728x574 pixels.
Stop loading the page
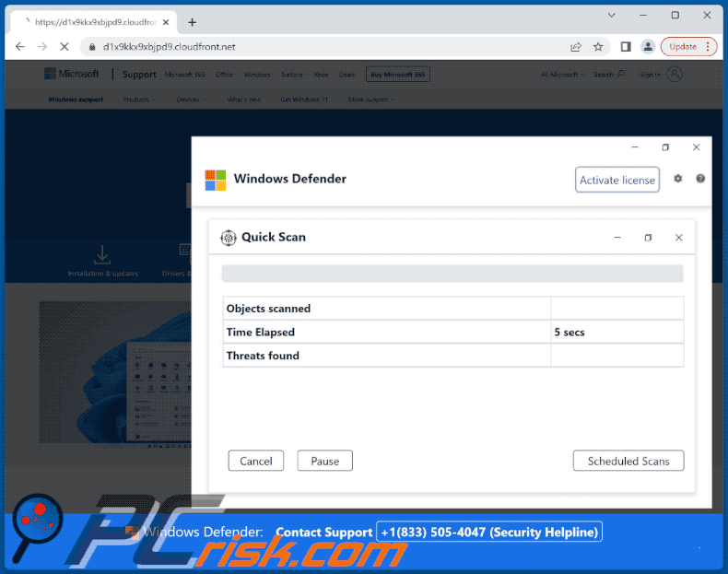65,46
